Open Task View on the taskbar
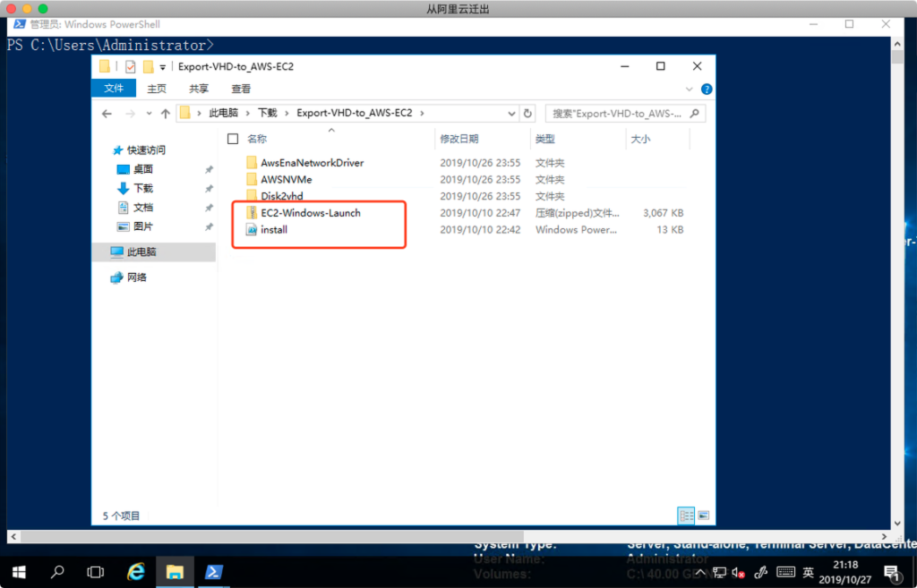This screenshot has width=917, height=588. [96, 572]
